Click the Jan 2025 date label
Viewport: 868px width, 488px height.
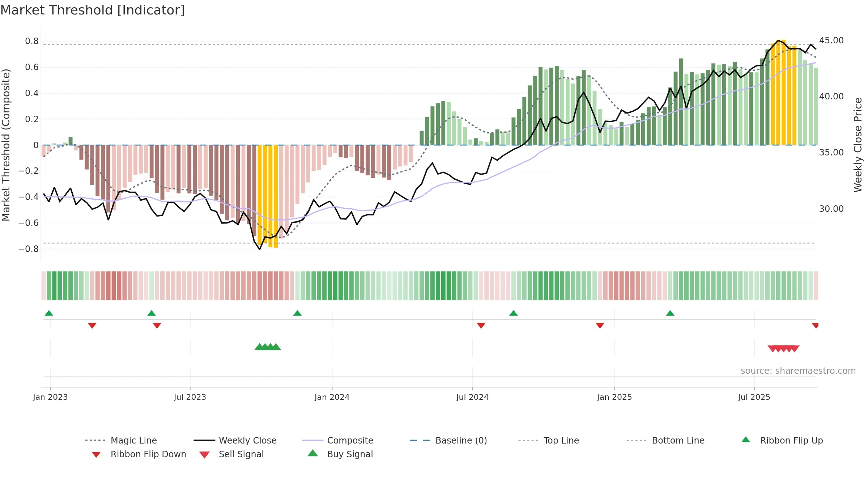pos(614,397)
